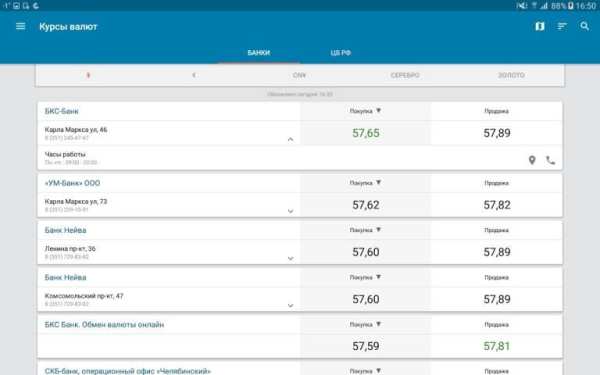Open Банк Нейва above Ленина пр-кт address
The width and height of the screenshot is (600, 375).
point(65,230)
